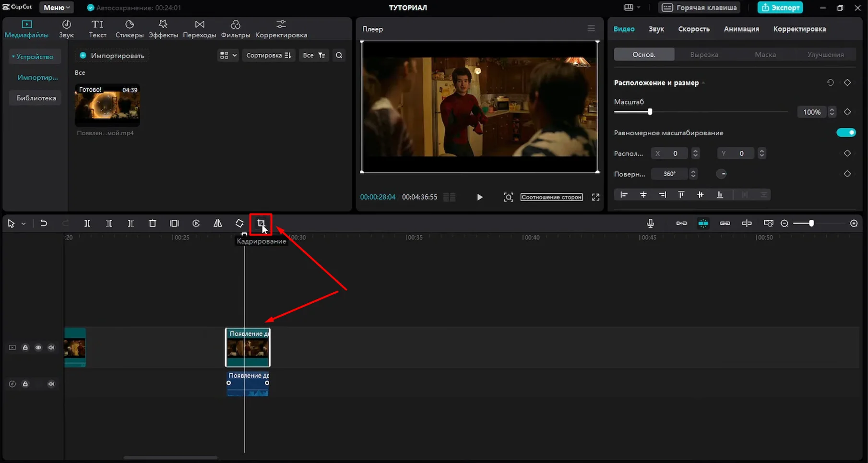868x463 pixels.
Task: Click the Mirror flip icon in the toolbar
Action: click(218, 224)
